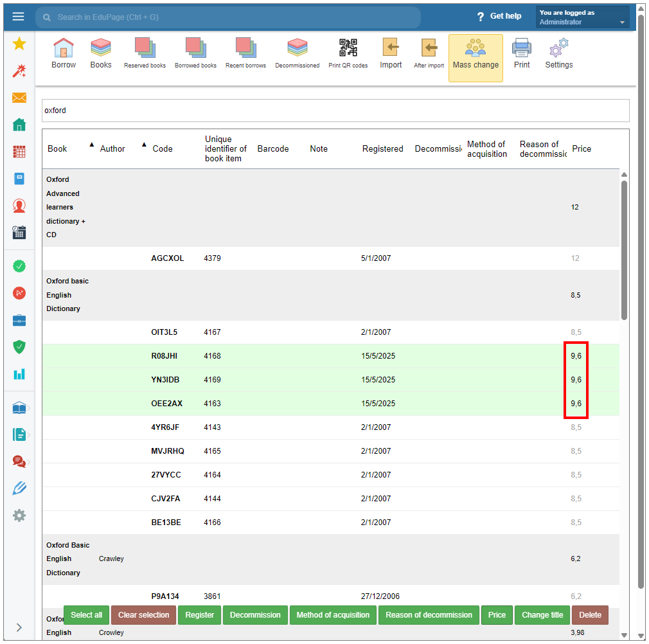Open the Reserved books view
This screenshot has height=644, width=649.
(145, 54)
